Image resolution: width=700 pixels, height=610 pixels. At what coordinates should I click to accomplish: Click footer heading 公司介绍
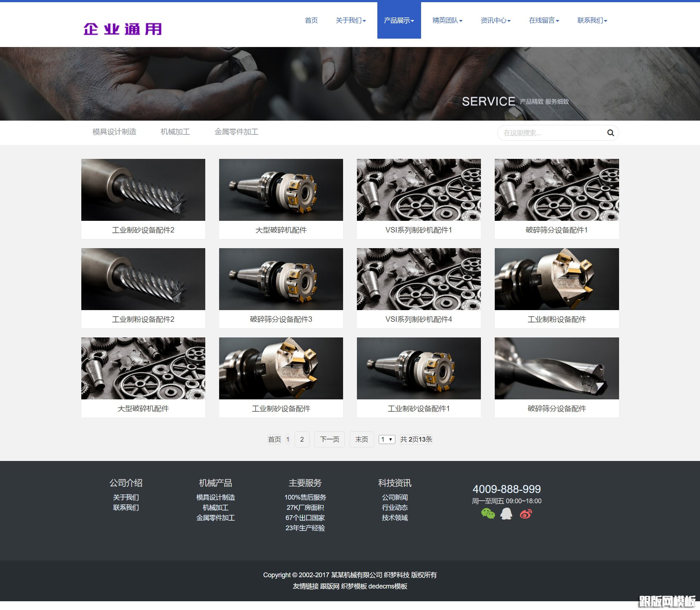coord(126,483)
